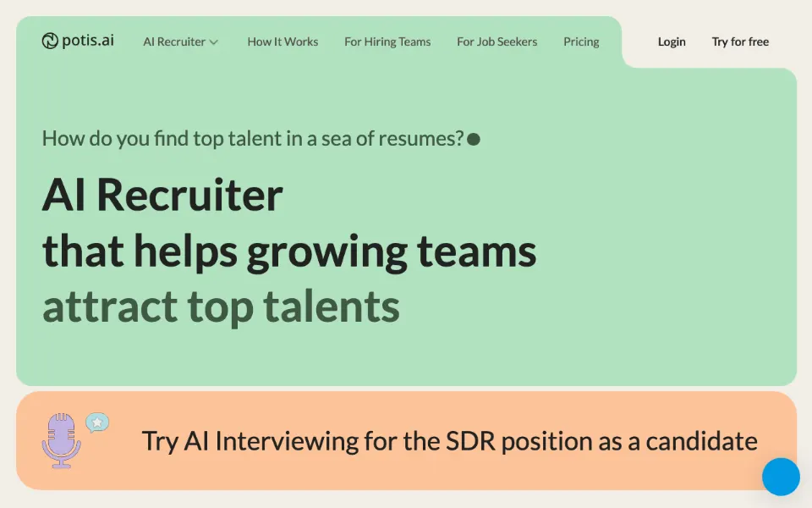Click the potis.ai circular logo icon
Image resolution: width=812 pixels, height=508 pixels.
(50, 41)
